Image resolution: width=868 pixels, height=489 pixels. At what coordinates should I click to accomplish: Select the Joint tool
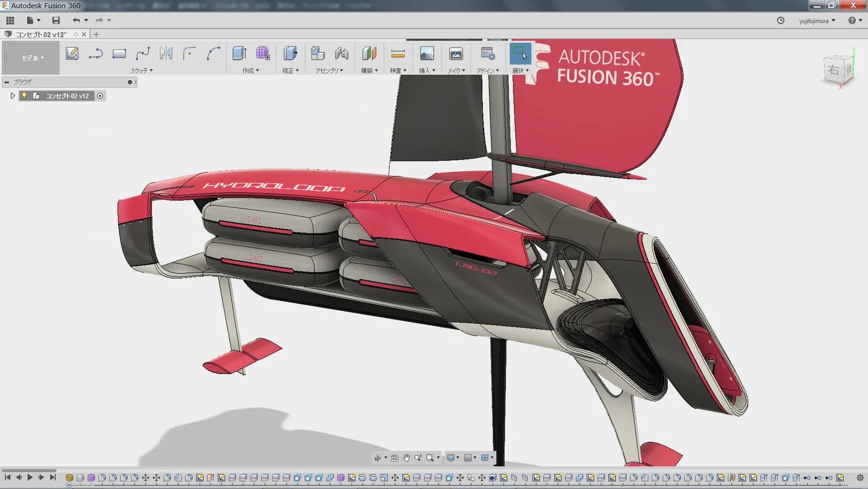(342, 53)
